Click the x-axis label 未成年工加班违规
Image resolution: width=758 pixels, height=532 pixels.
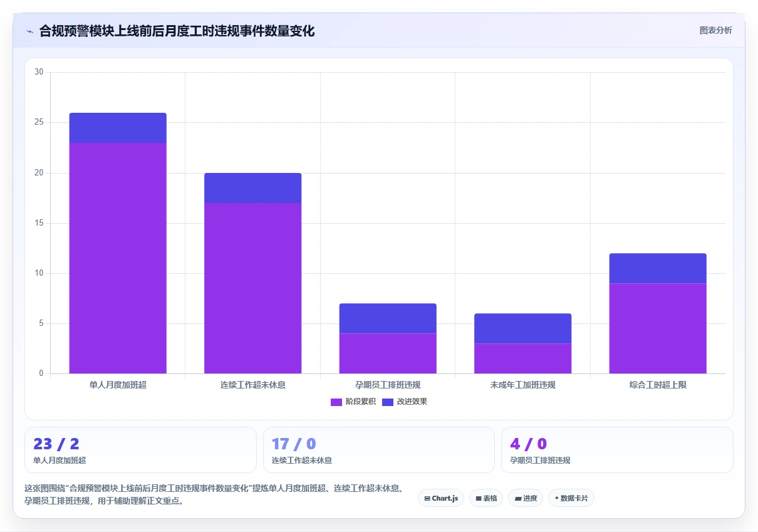(522, 385)
